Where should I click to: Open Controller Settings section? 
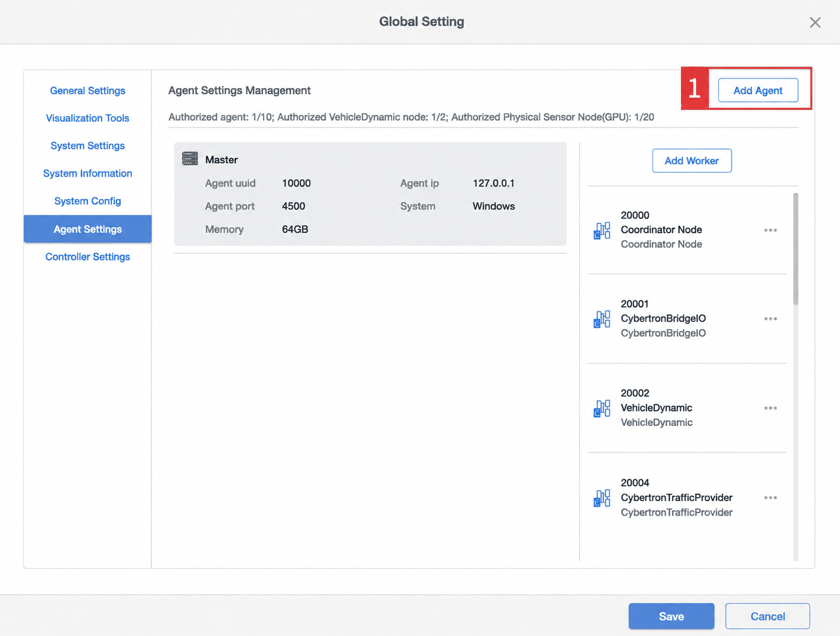point(87,256)
